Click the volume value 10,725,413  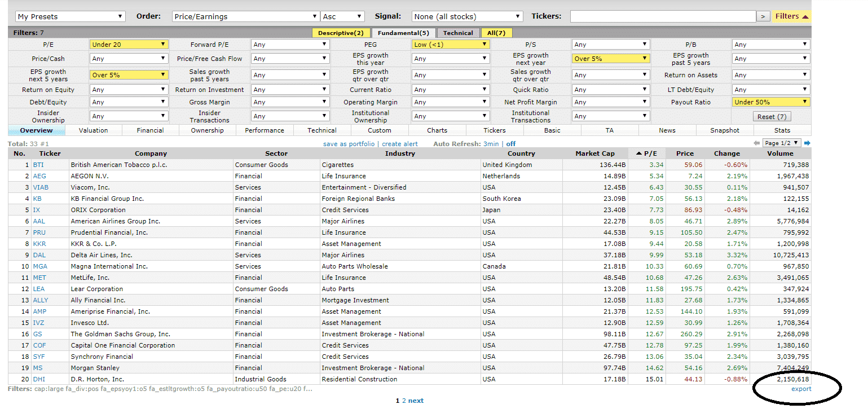790,255
